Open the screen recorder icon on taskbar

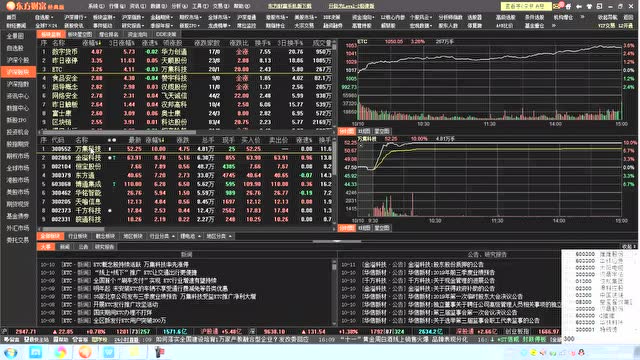tap(159, 352)
